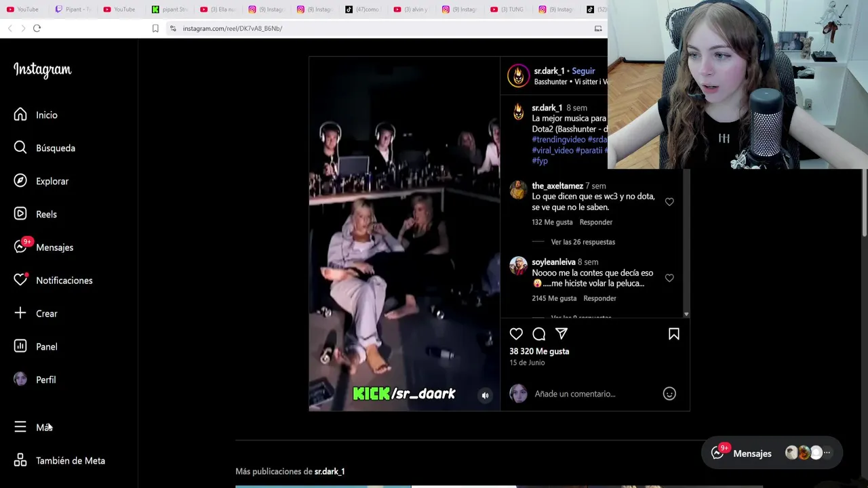Like soyleanleiva's comment
Image resolution: width=868 pixels, height=488 pixels.
[x=669, y=278]
